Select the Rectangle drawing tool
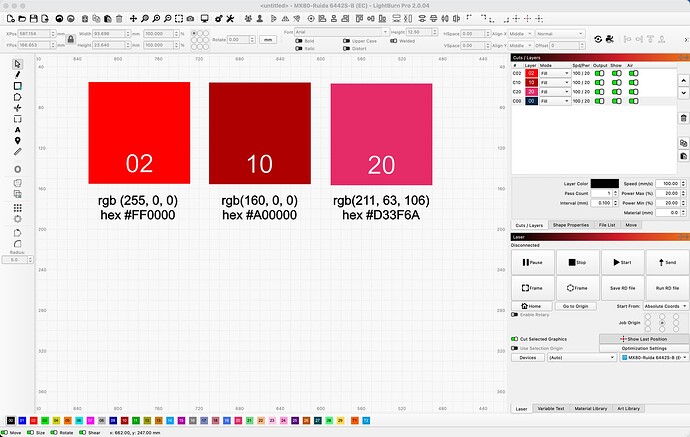Image resolution: width=690 pixels, height=437 pixels. pos(18,86)
